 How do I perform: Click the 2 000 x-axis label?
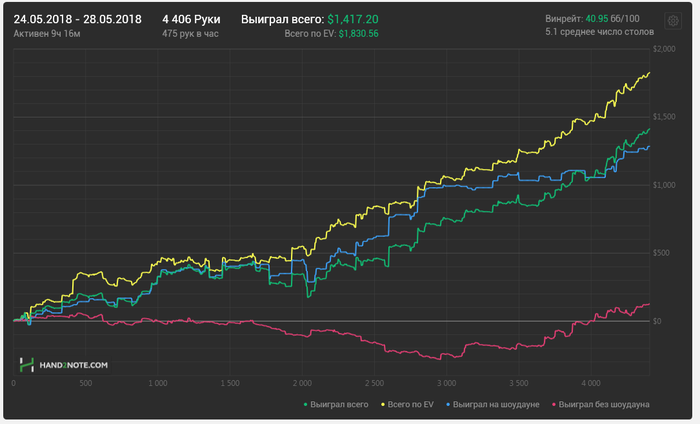tap(302, 383)
